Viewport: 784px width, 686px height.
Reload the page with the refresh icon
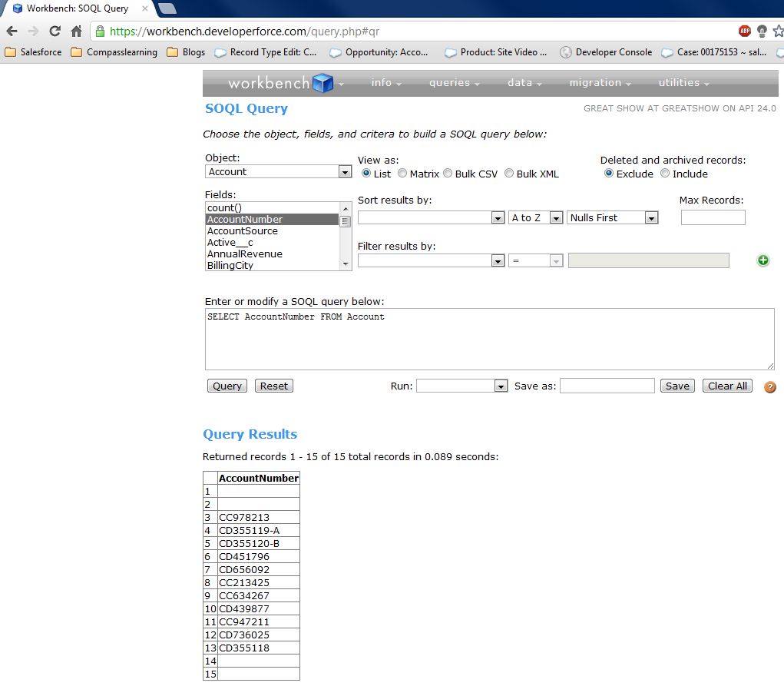(53, 30)
